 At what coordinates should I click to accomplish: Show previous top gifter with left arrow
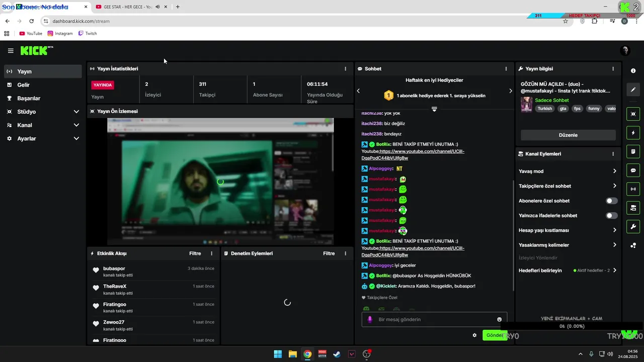pos(358,91)
